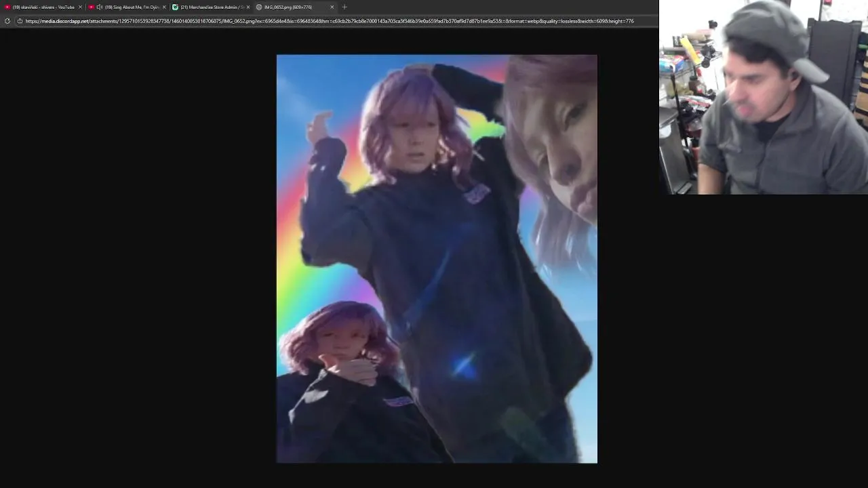Click the webcam overlay feed
This screenshot has width=868, height=488.
coord(764,97)
